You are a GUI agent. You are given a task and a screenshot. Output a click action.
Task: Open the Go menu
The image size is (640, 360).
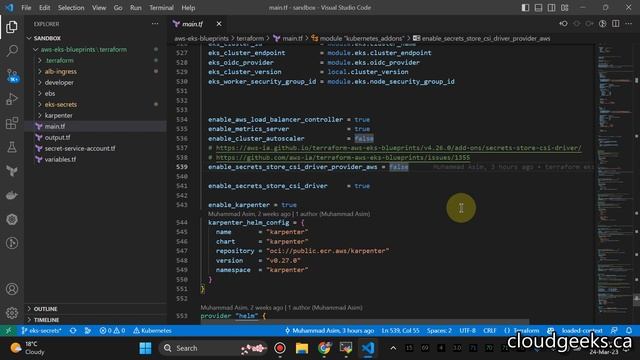[118, 7]
